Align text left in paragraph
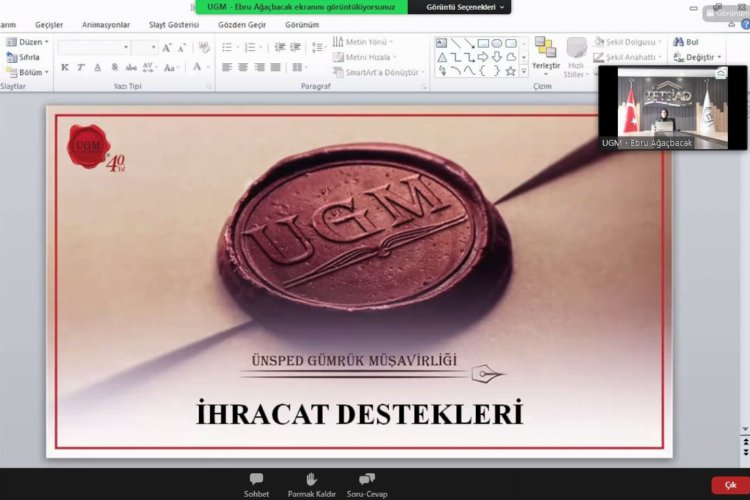The width and height of the screenshot is (750, 500). click(x=227, y=67)
